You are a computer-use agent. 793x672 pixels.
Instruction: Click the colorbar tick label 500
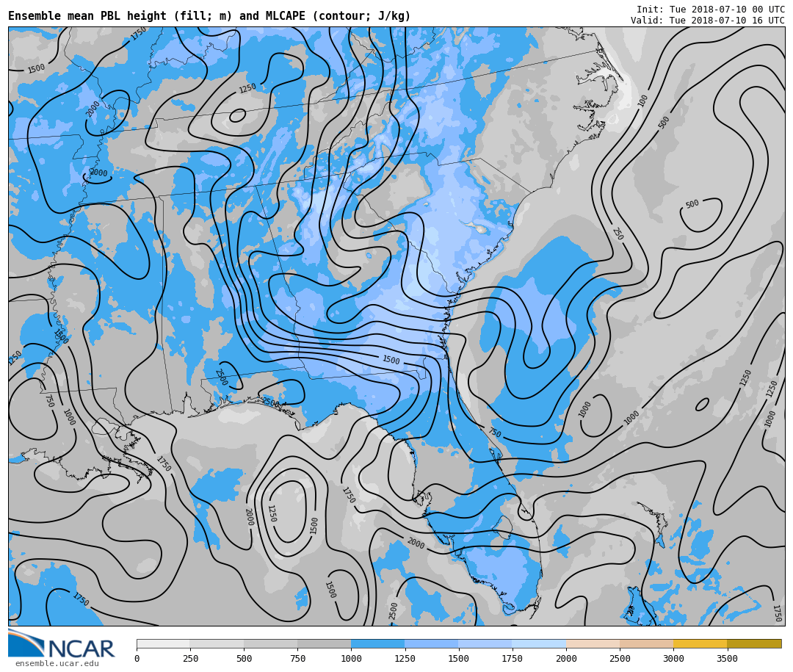pyautogui.click(x=244, y=658)
